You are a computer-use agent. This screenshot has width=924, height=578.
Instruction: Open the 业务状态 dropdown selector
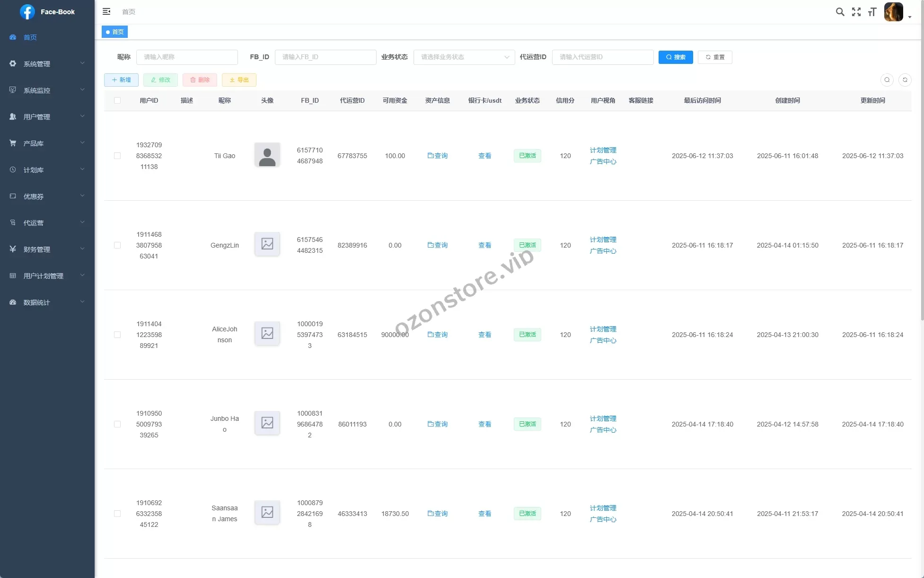(x=464, y=57)
